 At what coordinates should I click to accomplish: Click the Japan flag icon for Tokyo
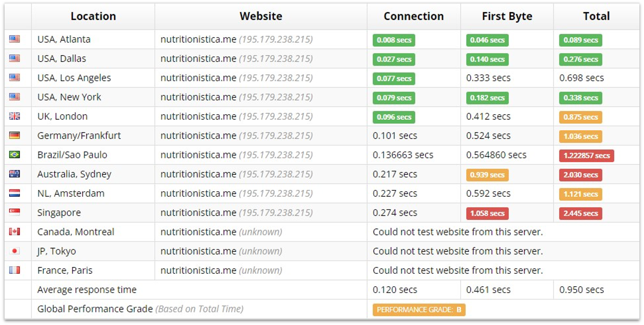point(15,251)
